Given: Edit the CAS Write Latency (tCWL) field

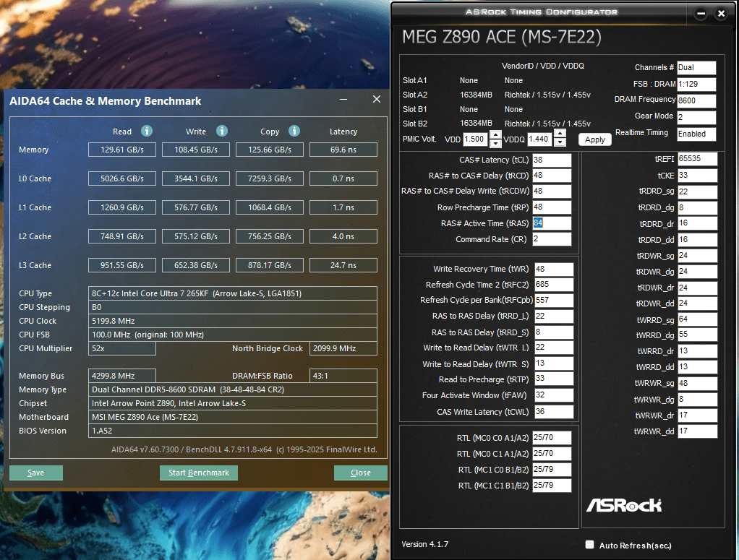Looking at the screenshot, I should [554, 412].
